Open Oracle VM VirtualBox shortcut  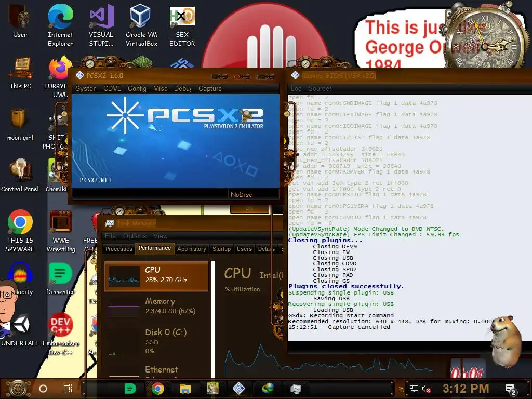coord(141,25)
